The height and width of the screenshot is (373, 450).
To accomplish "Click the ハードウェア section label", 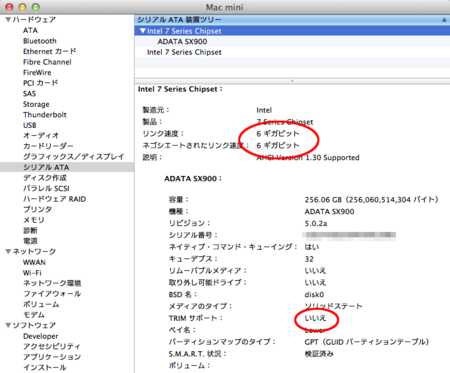I will point(34,20).
